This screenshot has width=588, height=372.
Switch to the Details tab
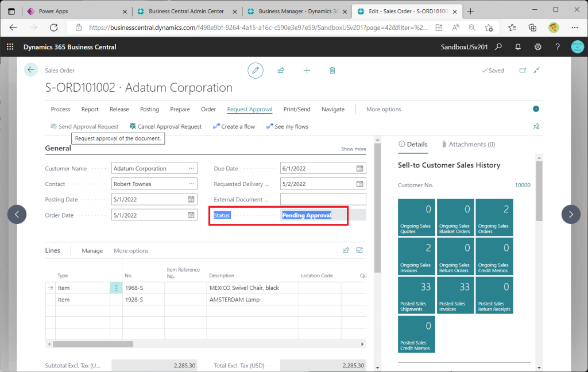(x=413, y=144)
